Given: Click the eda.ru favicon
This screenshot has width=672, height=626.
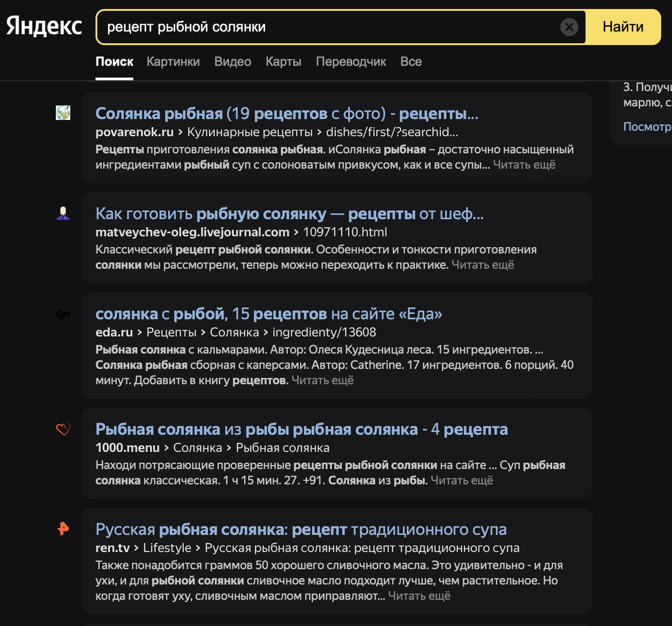Looking at the screenshot, I should coord(63,314).
